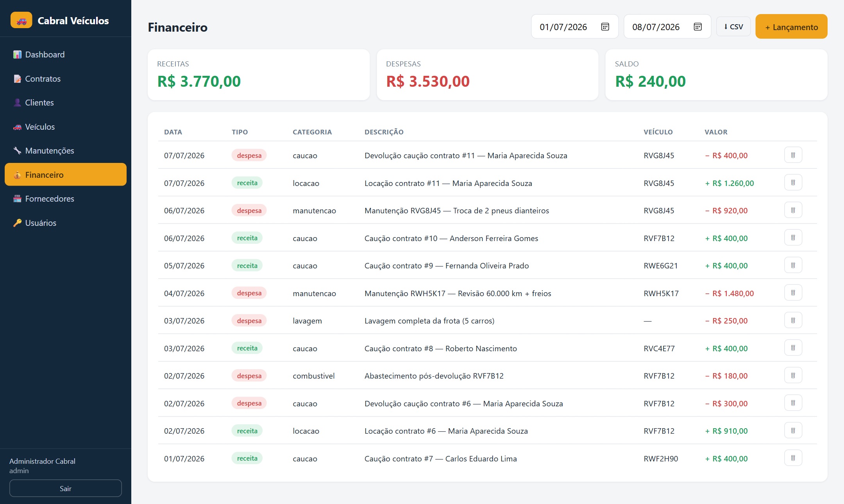This screenshot has width=844, height=504.
Task: Log out using the Sair button
Action: [x=66, y=488]
